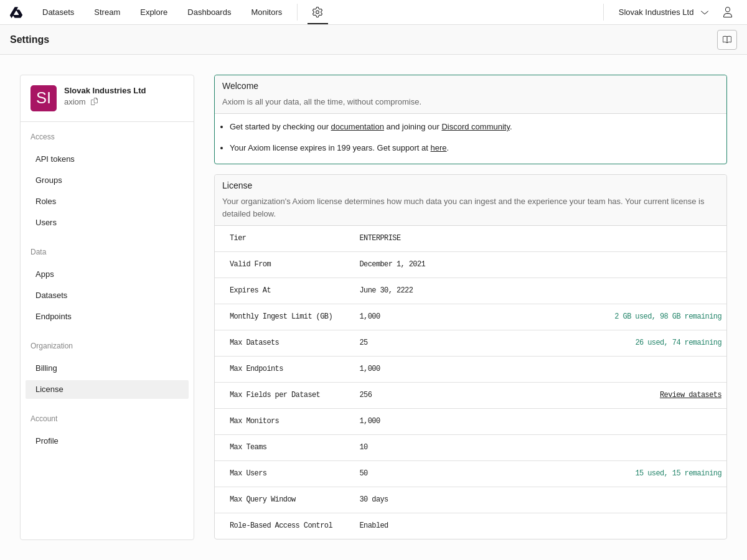Go to Profile under Account
This screenshot has width=747, height=560.
pos(47,441)
